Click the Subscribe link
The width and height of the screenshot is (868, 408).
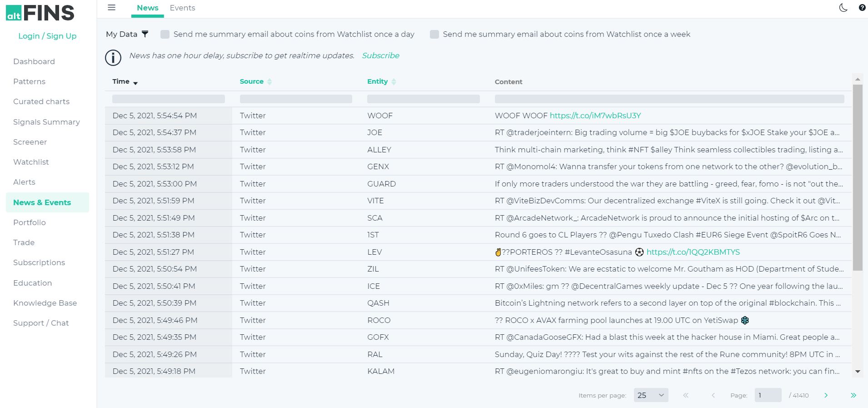381,55
